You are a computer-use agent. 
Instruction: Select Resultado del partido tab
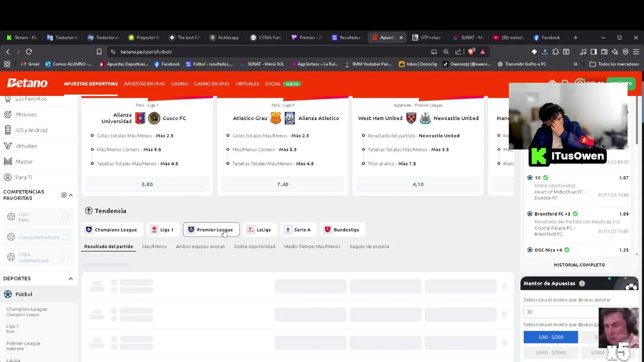[x=109, y=246]
